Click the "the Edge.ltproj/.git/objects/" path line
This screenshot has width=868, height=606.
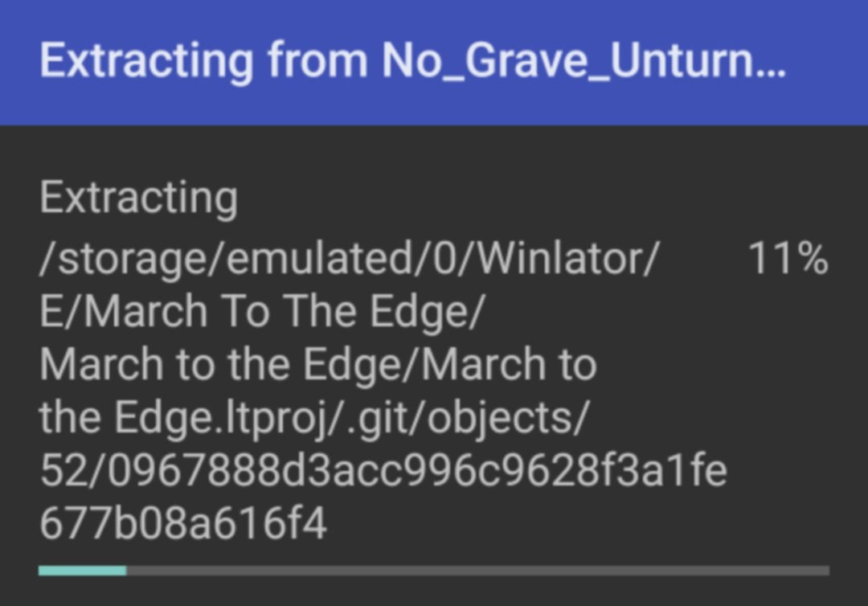pos(314,419)
